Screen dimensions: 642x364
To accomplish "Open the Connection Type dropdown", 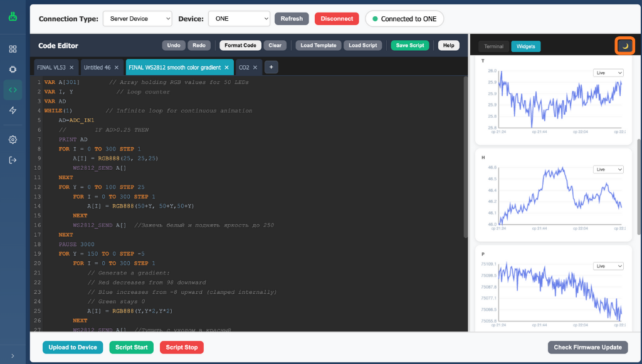I will (x=137, y=19).
